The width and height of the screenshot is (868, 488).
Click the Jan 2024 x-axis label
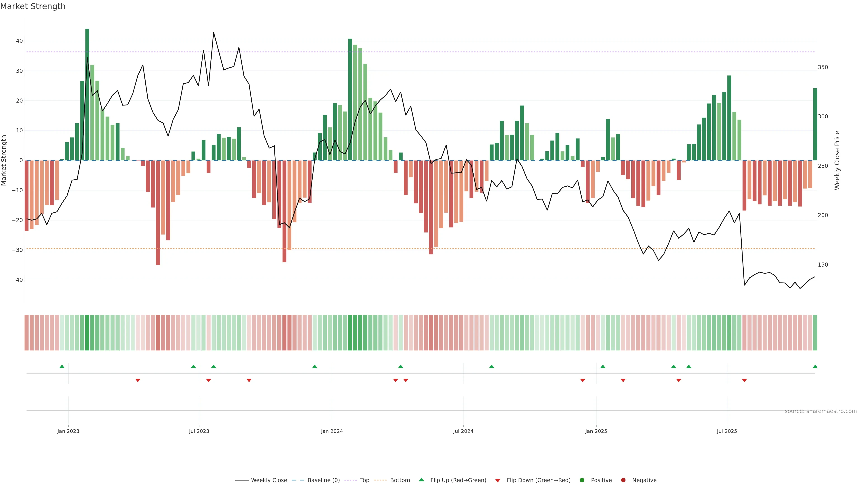pyautogui.click(x=332, y=431)
